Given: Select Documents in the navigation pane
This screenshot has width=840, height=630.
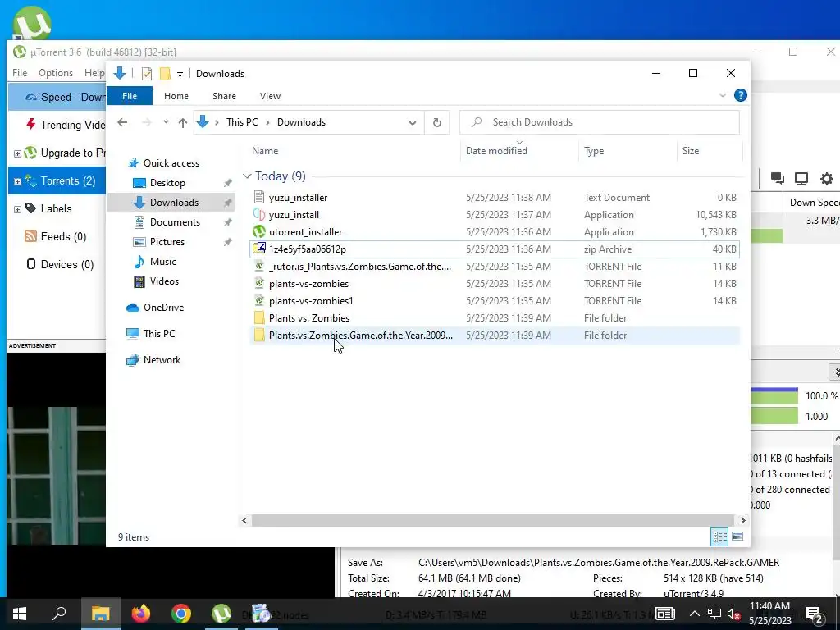Looking at the screenshot, I should click(x=175, y=222).
